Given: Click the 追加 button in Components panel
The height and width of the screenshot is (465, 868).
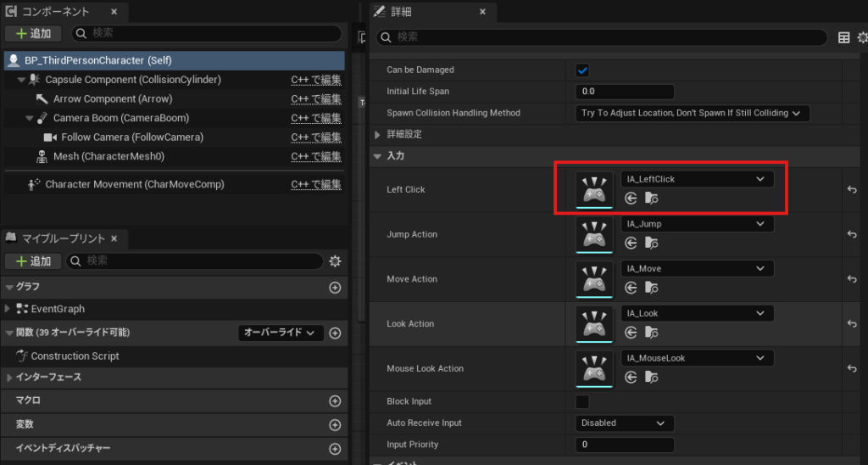Looking at the screenshot, I should [33, 33].
